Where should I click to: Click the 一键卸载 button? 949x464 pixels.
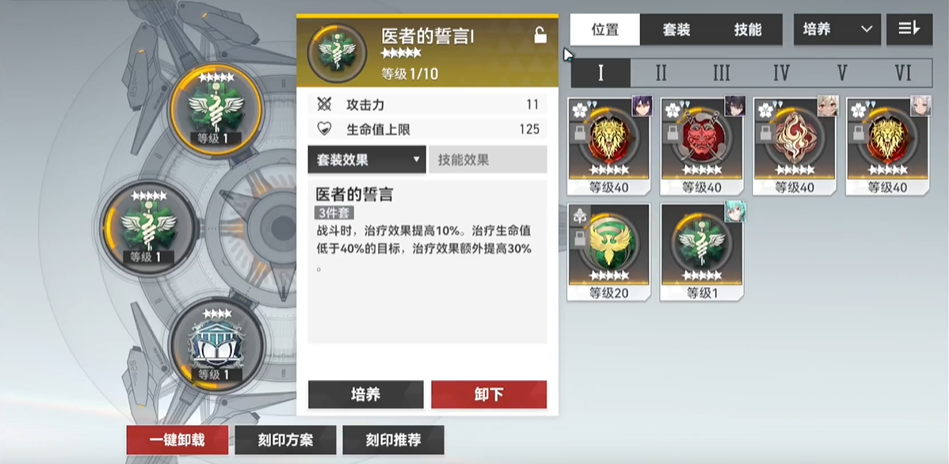177,440
